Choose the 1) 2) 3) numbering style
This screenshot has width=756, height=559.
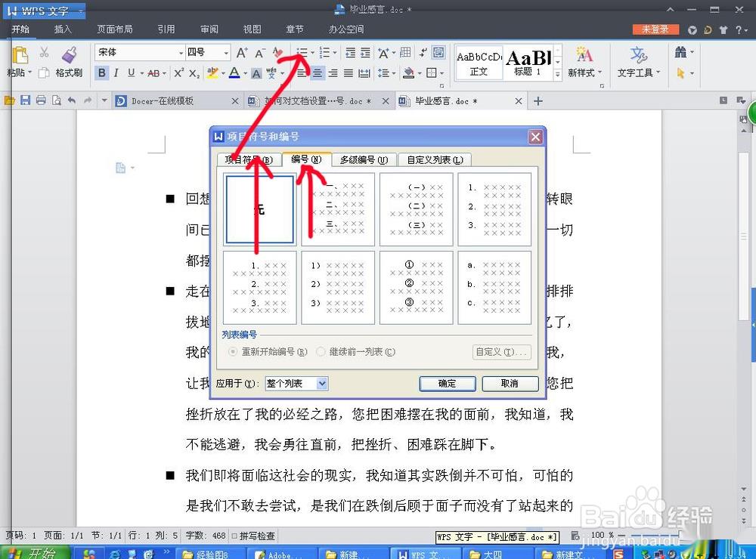(338, 288)
